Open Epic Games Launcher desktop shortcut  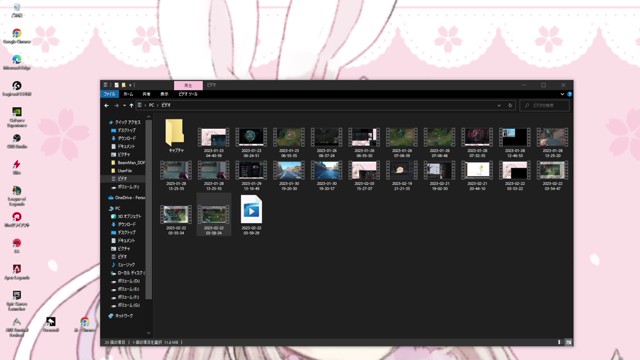[17, 300]
